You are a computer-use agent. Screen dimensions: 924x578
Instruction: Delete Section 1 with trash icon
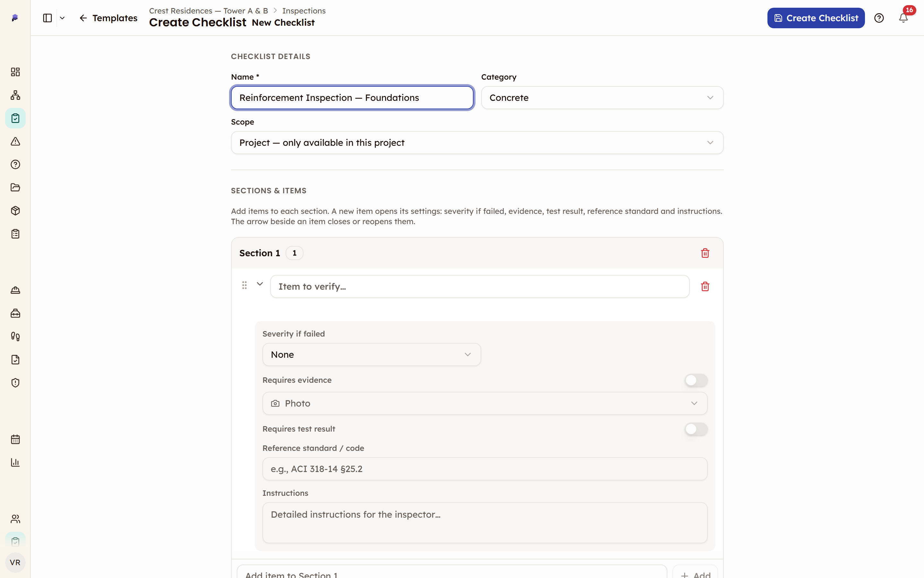coord(705,253)
